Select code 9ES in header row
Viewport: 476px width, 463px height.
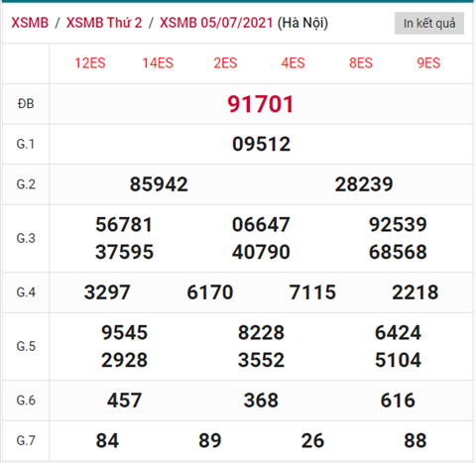tap(428, 63)
